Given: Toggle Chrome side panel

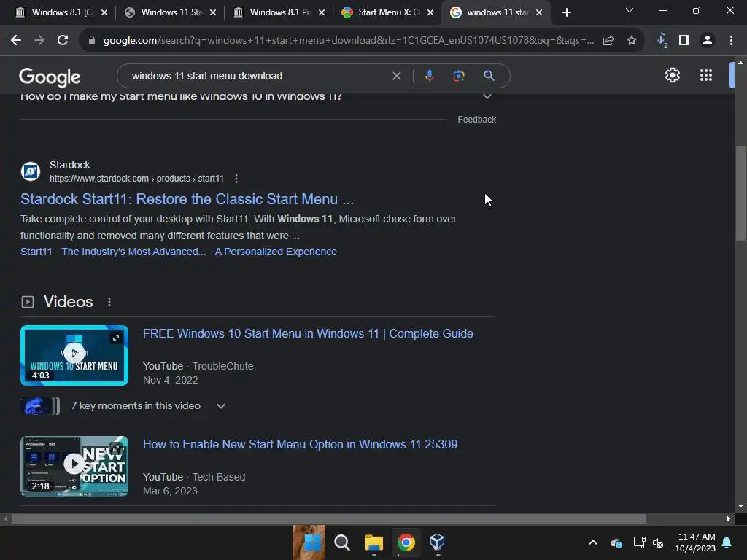Looking at the screenshot, I should pos(684,41).
